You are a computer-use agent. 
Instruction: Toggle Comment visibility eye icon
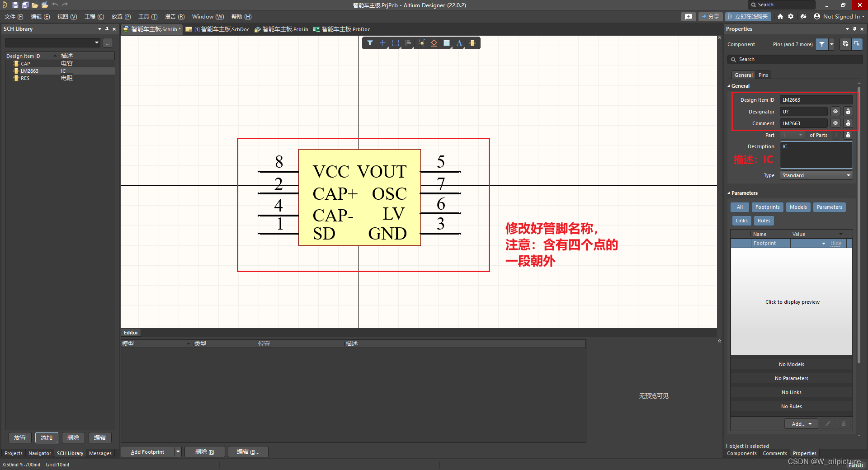835,123
